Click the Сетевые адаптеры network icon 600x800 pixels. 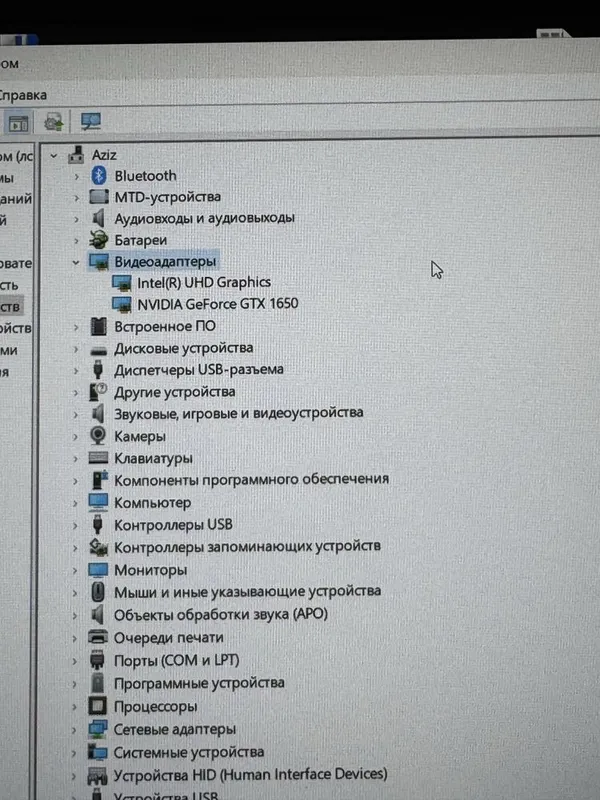point(97,729)
